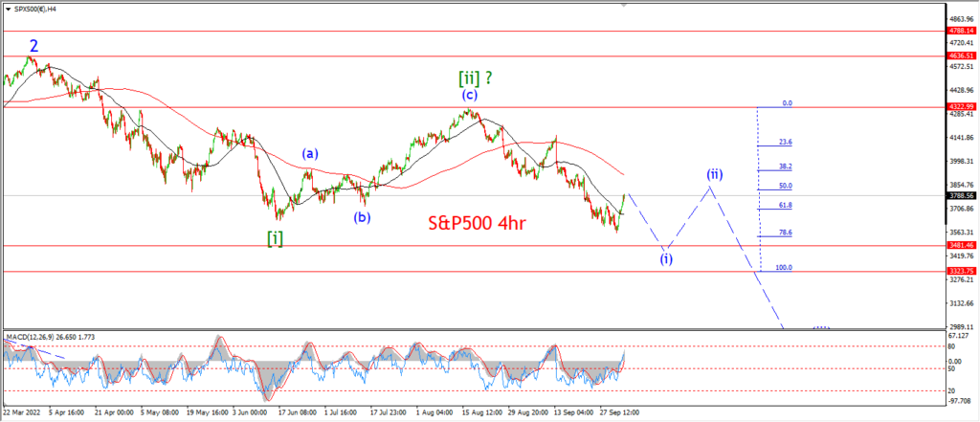Select the blue wave label "2"

click(x=34, y=45)
